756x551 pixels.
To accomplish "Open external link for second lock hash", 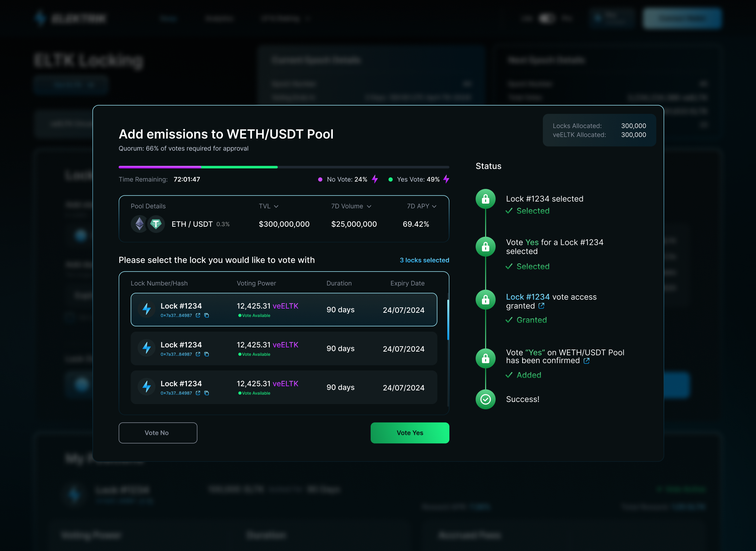I will click(198, 354).
